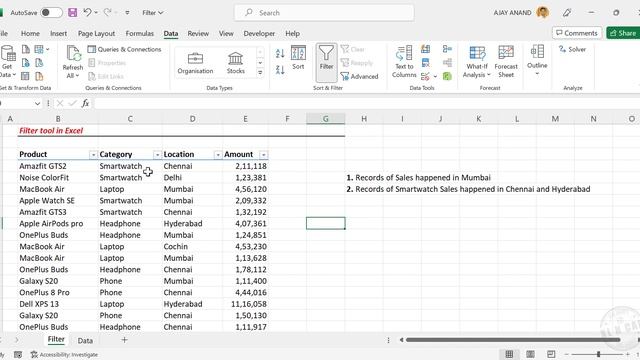Open the Home ribbon tab
Screen dimensions: 640x360
pos(30,33)
